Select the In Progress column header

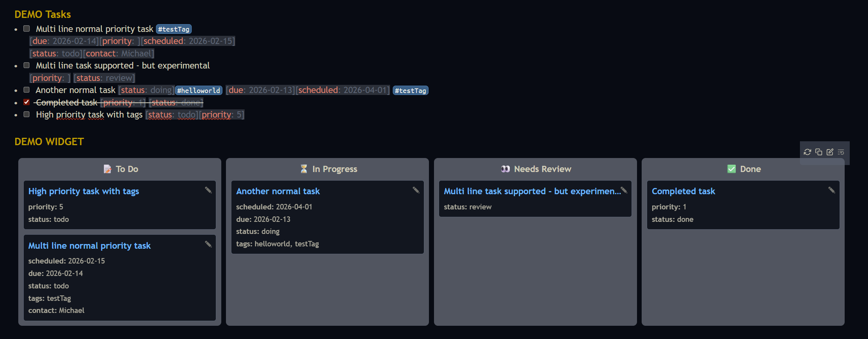[x=334, y=169]
